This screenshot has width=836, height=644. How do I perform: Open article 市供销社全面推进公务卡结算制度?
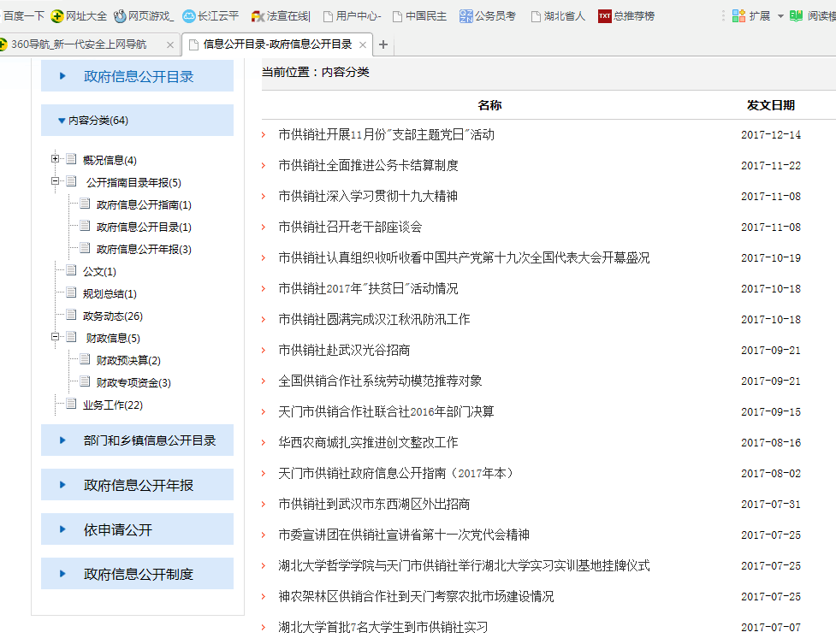pos(368,166)
